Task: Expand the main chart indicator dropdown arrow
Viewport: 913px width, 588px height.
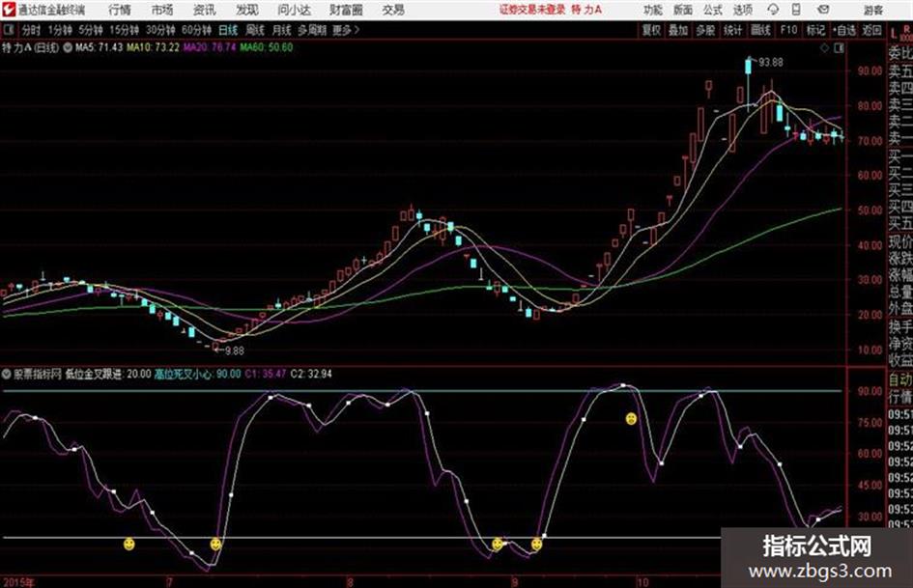Action: [68, 47]
